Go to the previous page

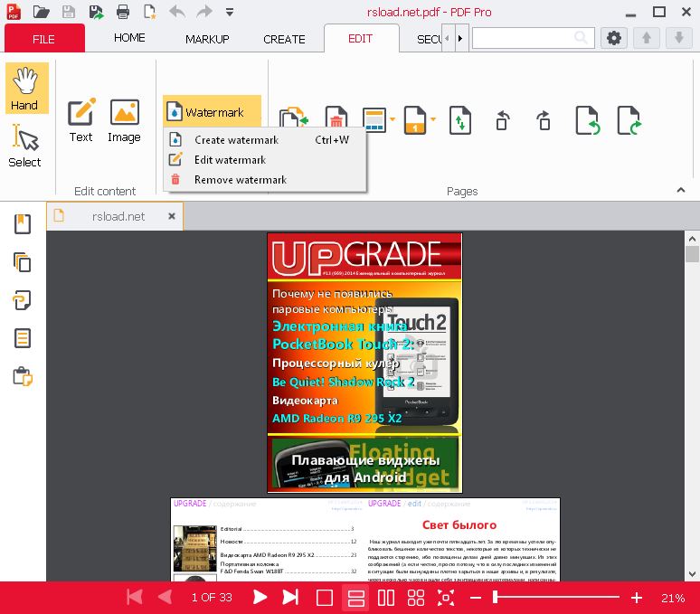pyautogui.click(x=165, y=597)
